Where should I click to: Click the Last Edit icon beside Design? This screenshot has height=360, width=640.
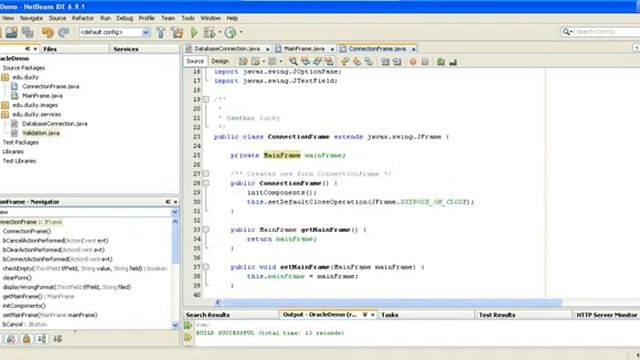(x=243, y=62)
